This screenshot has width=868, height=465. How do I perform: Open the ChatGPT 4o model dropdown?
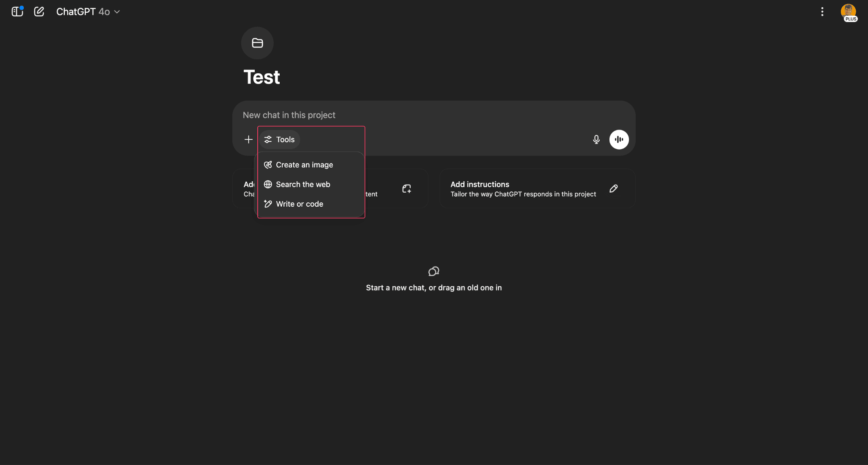click(88, 11)
